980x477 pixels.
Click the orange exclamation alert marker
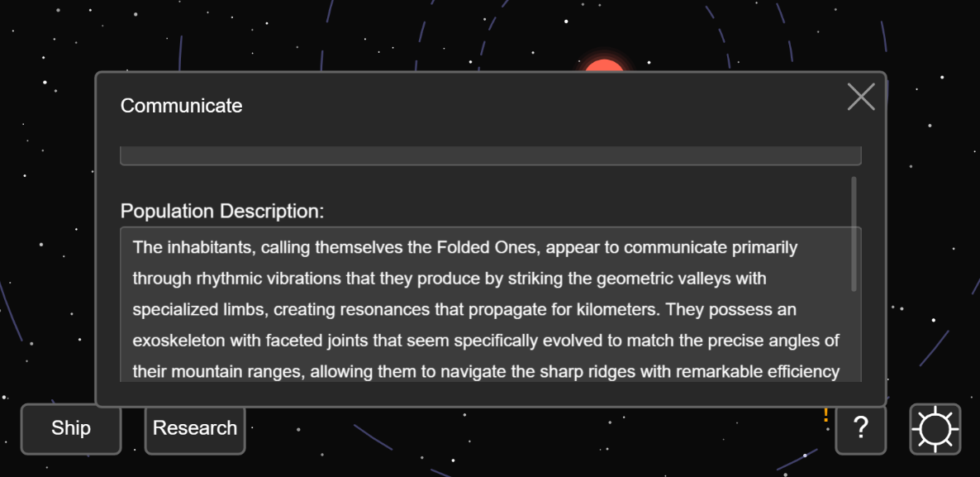(825, 414)
